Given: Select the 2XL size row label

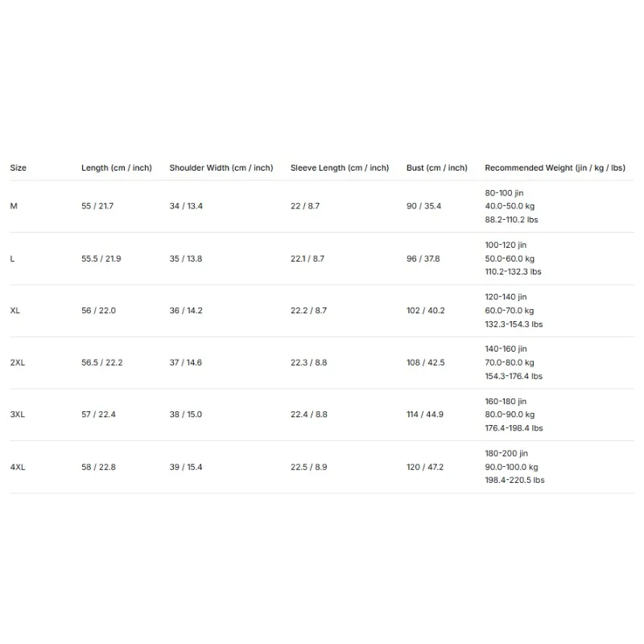Looking at the screenshot, I should 17,363.
